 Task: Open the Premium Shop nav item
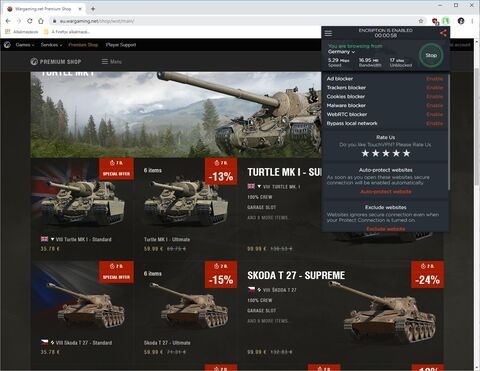click(x=83, y=45)
